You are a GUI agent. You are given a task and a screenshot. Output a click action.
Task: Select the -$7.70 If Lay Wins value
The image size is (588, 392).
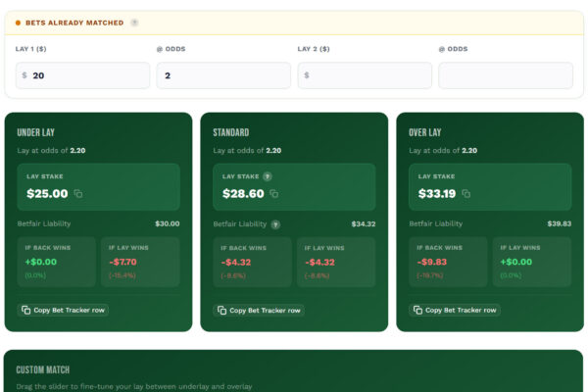(x=123, y=262)
